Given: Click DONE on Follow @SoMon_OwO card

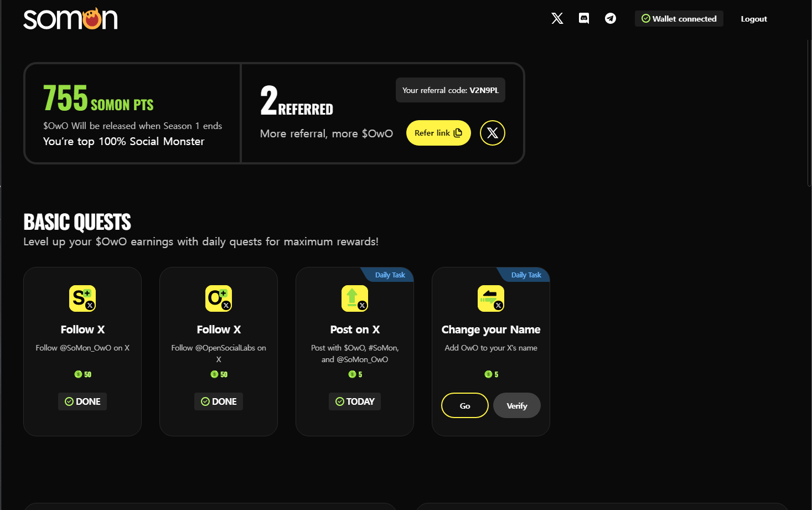Looking at the screenshot, I should click(82, 401).
